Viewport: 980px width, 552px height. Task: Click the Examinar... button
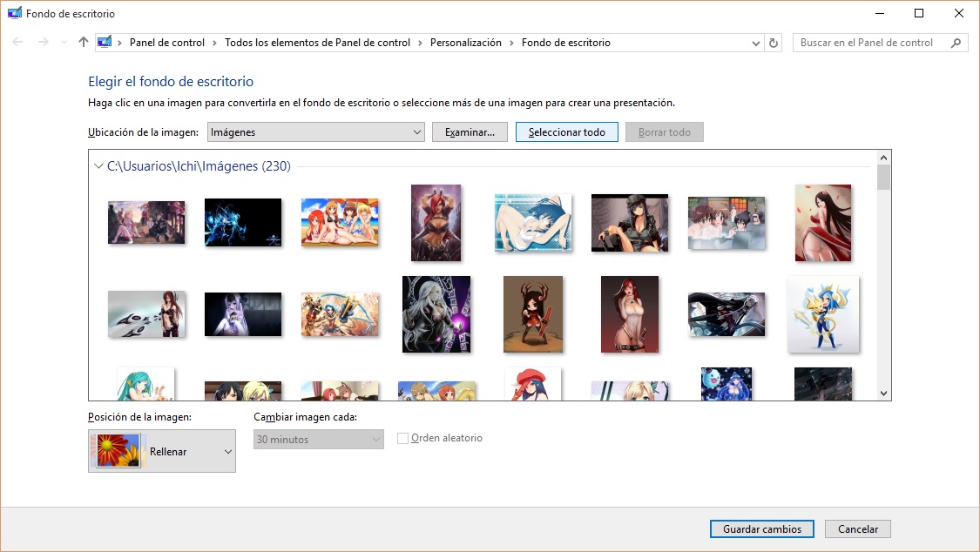point(470,131)
